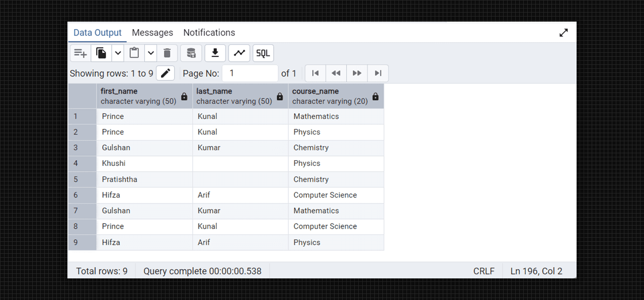Screen dimensions: 644x300
Task: Go to the first page button
Action: point(315,73)
